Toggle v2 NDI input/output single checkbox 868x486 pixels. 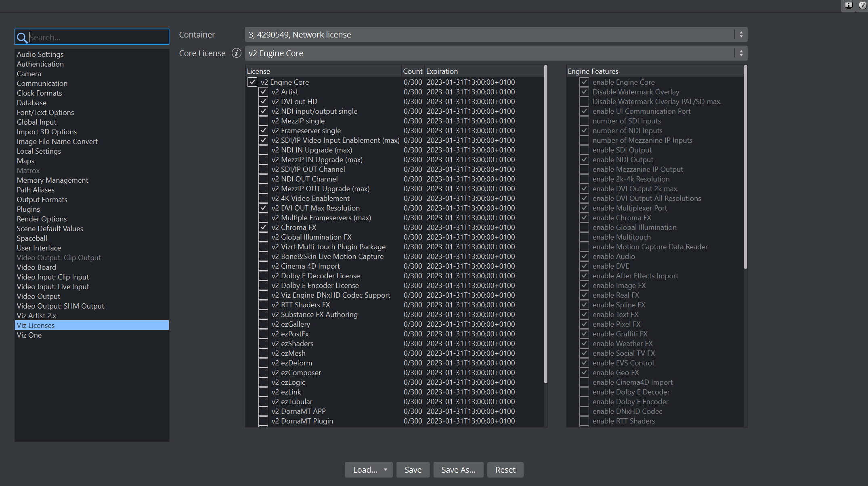(263, 111)
